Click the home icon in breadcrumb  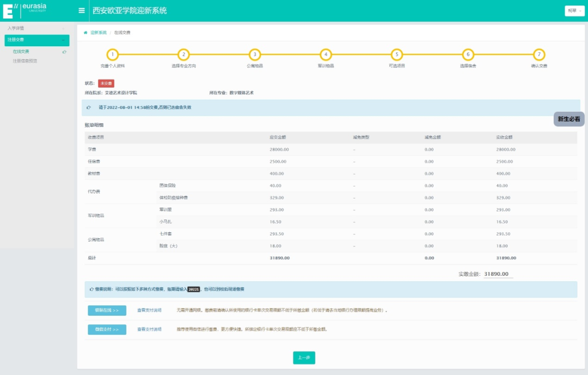[x=85, y=33]
